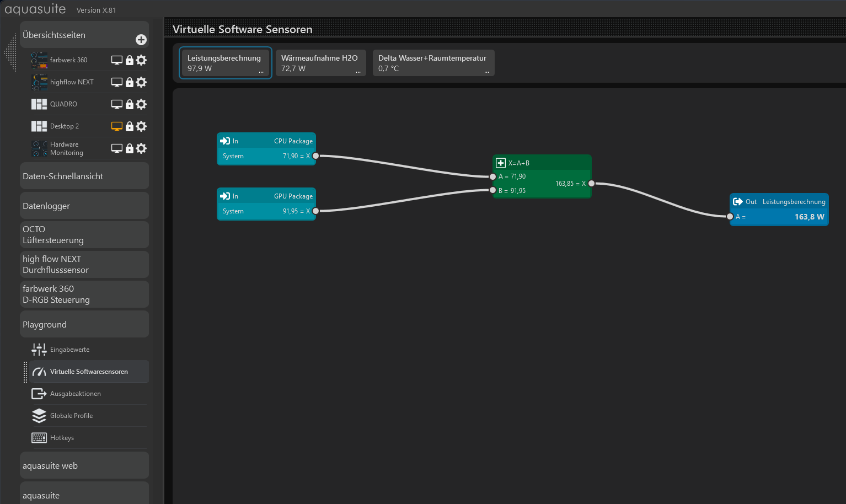Select the CPU Package node title

pos(293,141)
